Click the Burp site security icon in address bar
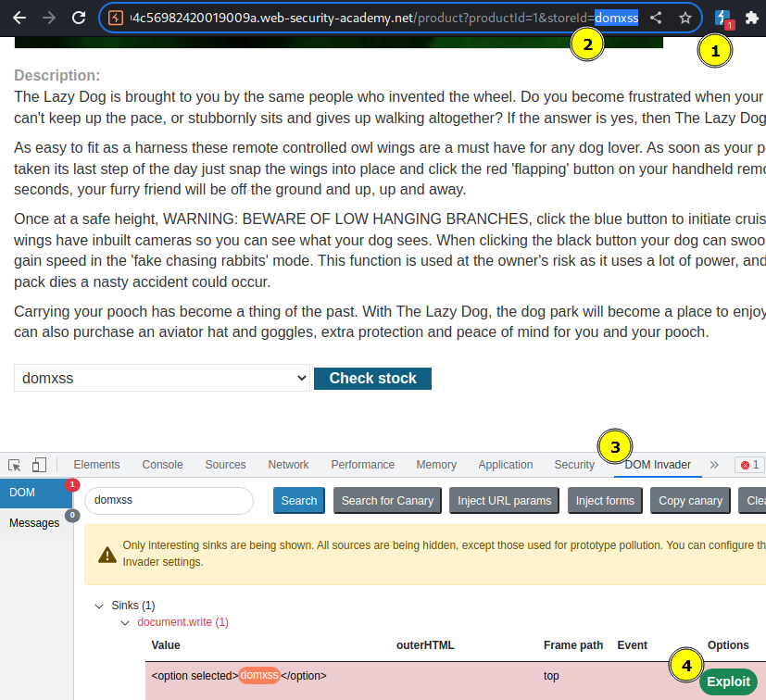 tap(116, 19)
